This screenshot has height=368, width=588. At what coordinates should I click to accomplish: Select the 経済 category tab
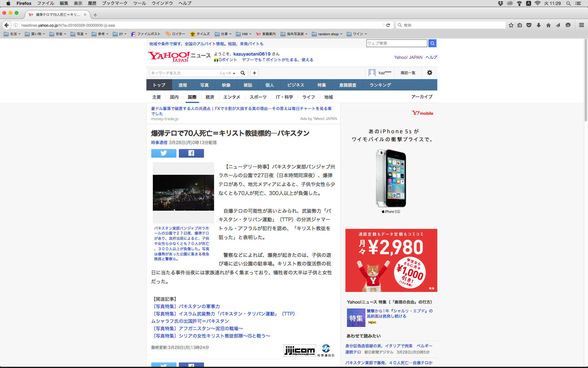(x=210, y=97)
